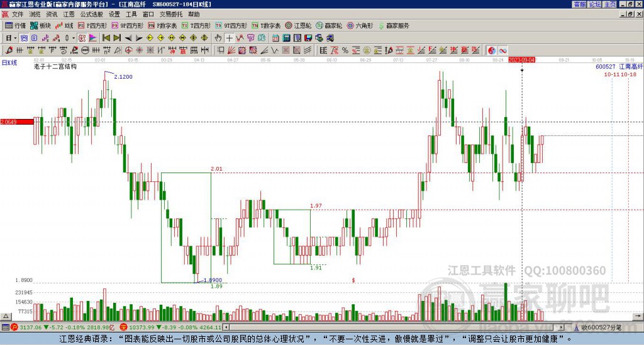Image resolution: width=644 pixels, height=345 pixels.
Task: Select the circle-with-cross tool
Action: (x=128, y=50)
